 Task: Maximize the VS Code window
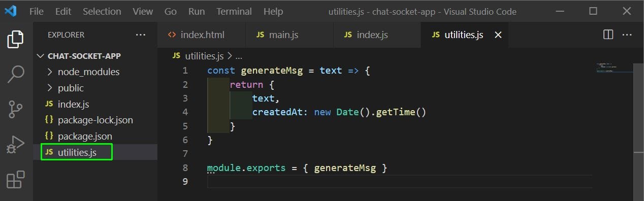pos(593,11)
